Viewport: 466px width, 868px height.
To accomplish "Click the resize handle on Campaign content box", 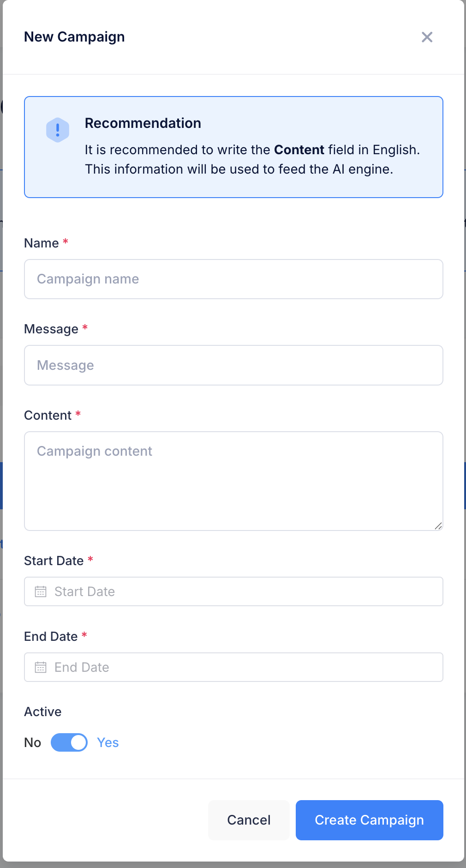I will [439, 525].
